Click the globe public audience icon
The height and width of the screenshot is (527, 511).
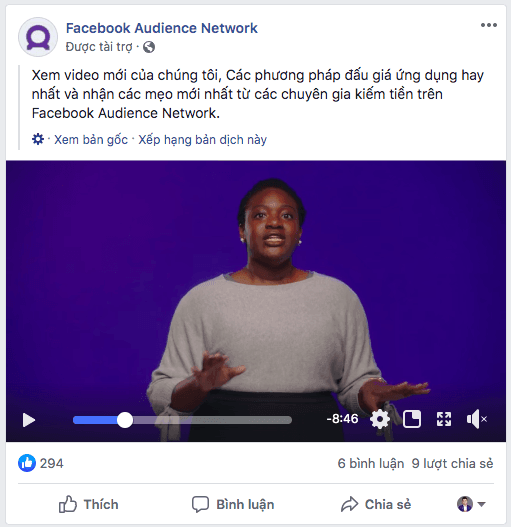point(149,47)
